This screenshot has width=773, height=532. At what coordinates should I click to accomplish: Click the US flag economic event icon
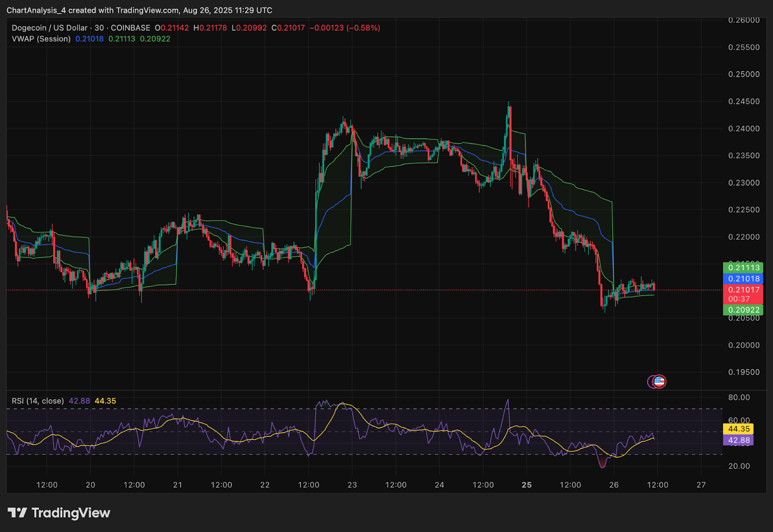pos(659,382)
